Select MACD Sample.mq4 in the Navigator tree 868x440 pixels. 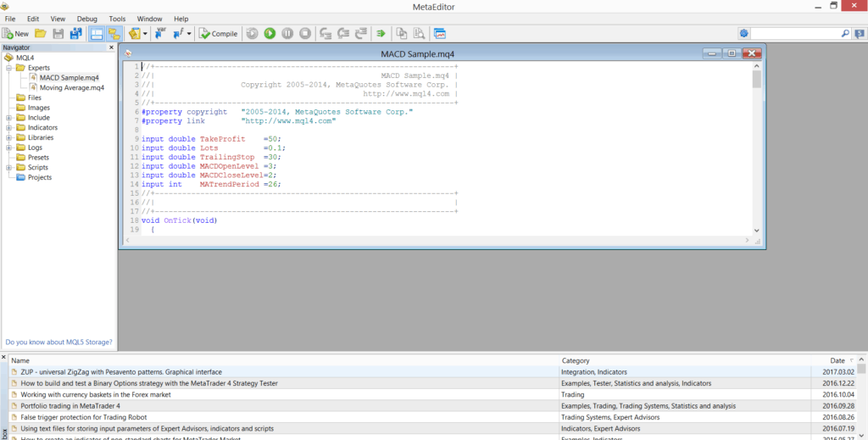70,77
